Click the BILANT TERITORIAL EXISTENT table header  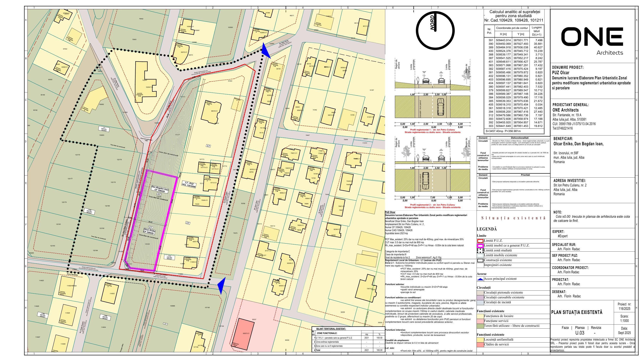pyautogui.click(x=331, y=329)
